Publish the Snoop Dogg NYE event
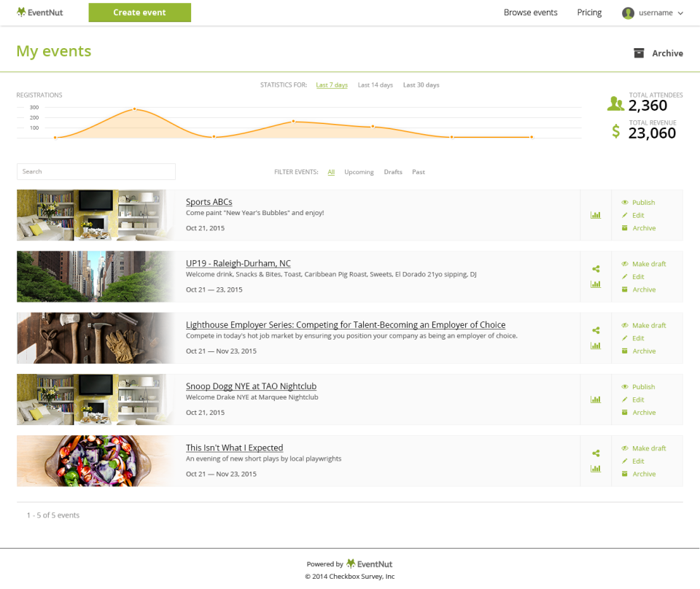This screenshot has width=700, height=589. pyautogui.click(x=639, y=387)
